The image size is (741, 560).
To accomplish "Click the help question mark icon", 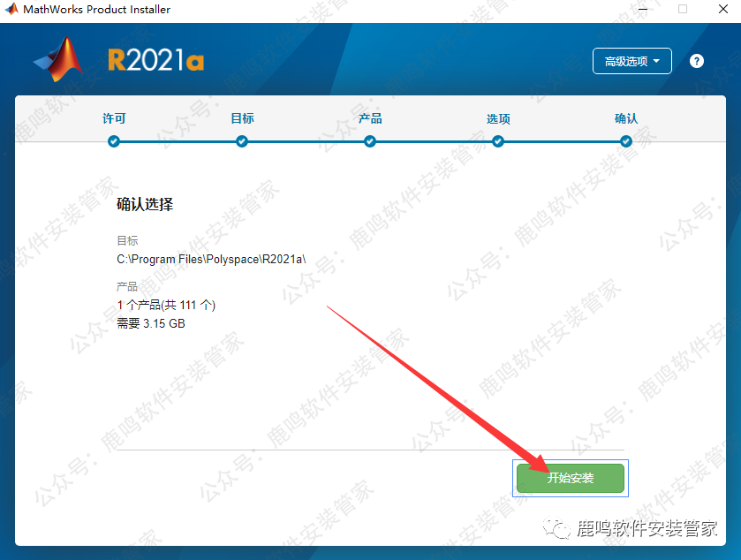I will [x=697, y=61].
